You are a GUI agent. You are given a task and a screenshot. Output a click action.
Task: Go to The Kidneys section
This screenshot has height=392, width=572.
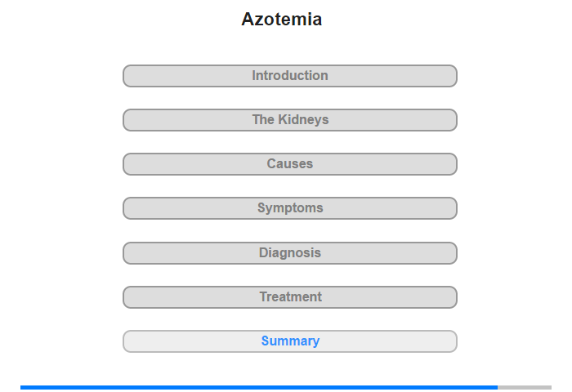(290, 120)
